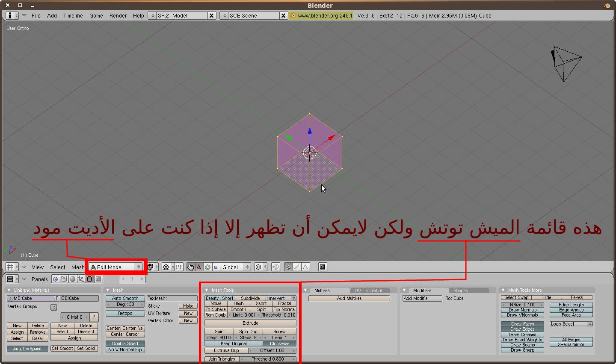The image size is (616, 364).
Task: Collapse the Mesh Tools More panel
Action: tap(503, 290)
